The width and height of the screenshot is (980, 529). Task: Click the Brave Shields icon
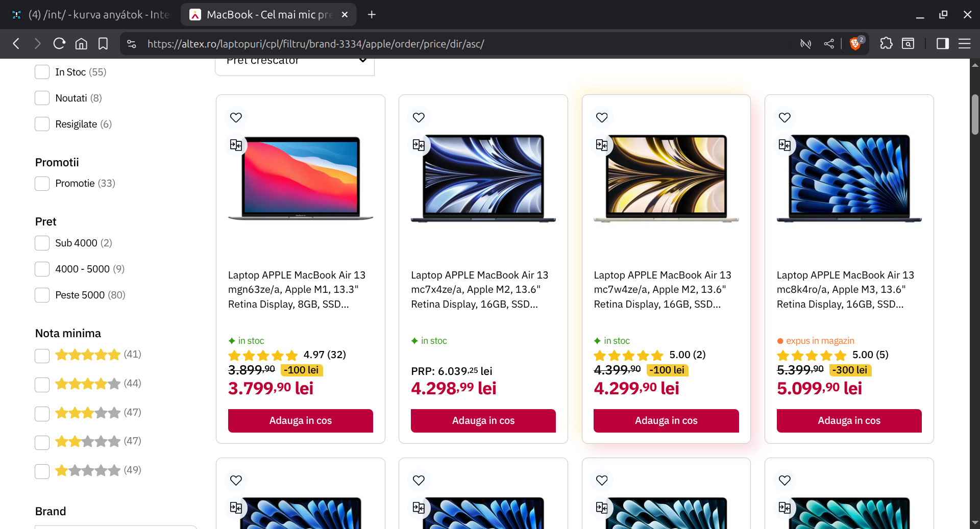[855, 44]
